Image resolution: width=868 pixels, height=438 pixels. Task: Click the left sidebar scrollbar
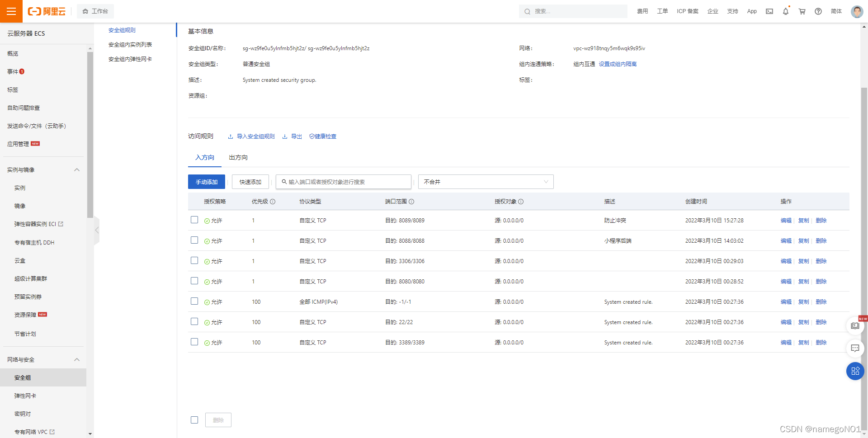coord(90,135)
